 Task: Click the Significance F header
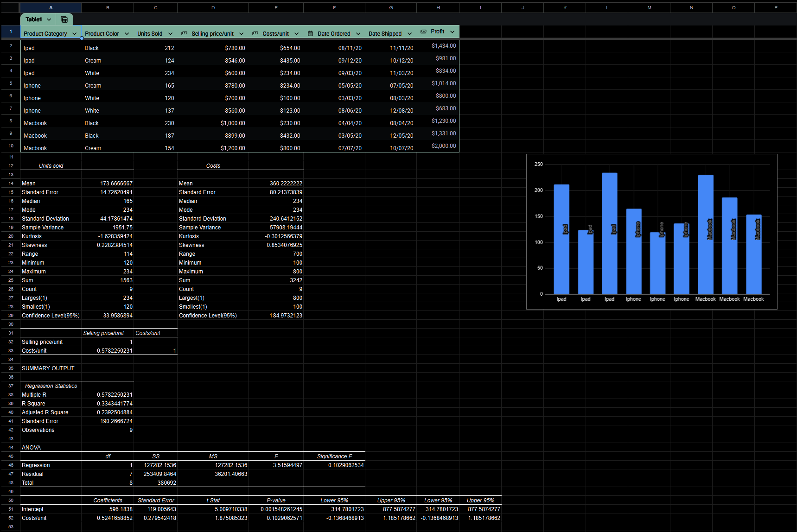pyautogui.click(x=334, y=456)
